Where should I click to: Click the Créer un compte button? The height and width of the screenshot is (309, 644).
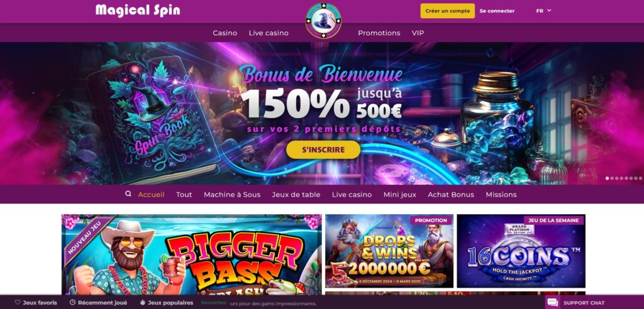447,11
